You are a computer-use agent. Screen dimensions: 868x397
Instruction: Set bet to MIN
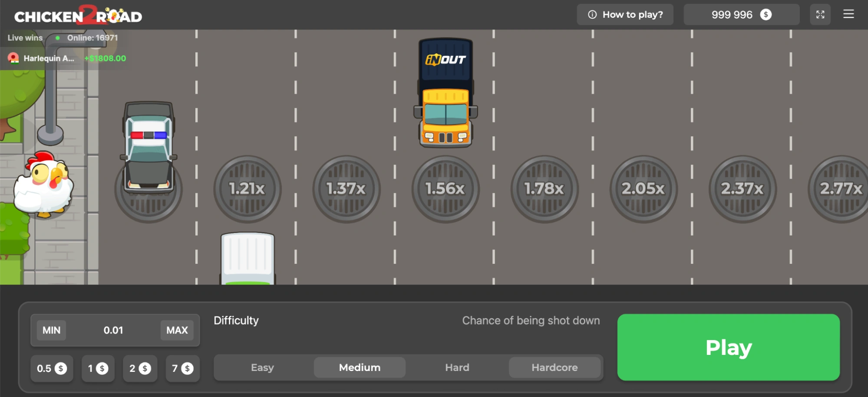point(51,330)
